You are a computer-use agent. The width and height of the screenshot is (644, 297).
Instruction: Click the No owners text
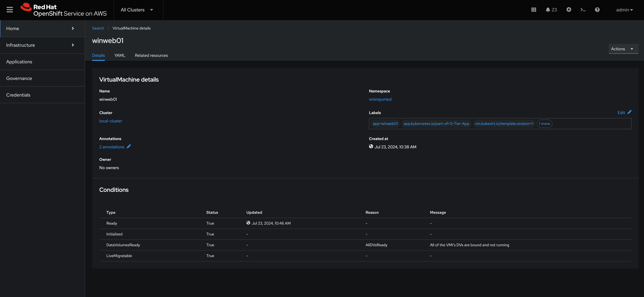[x=109, y=168]
